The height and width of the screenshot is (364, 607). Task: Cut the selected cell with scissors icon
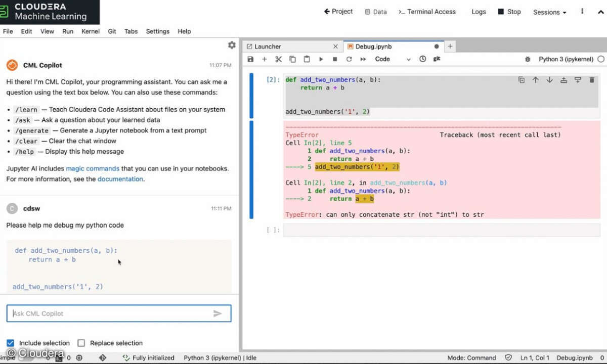(278, 59)
